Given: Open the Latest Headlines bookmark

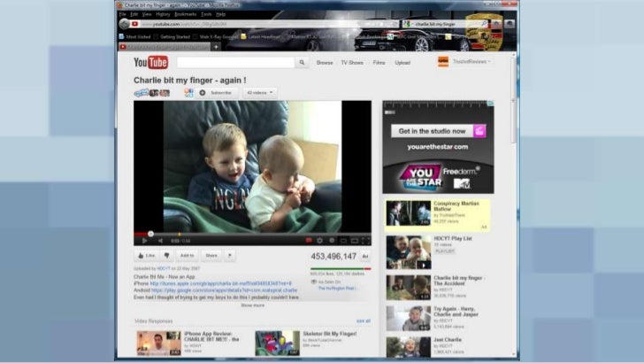Looking at the screenshot, I should point(260,36).
